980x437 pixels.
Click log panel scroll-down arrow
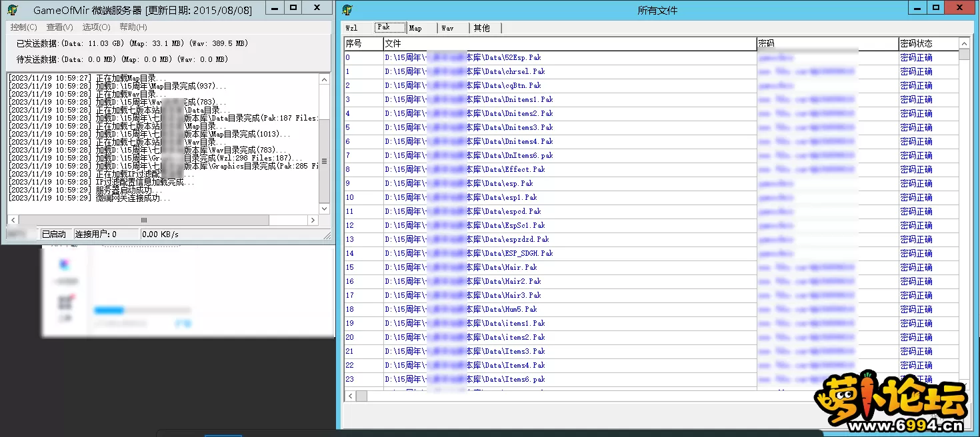[324, 209]
